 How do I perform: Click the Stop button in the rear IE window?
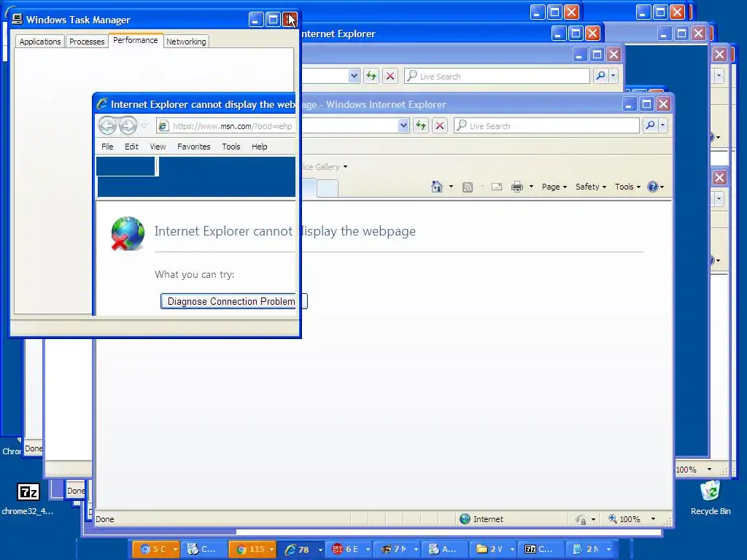390,76
